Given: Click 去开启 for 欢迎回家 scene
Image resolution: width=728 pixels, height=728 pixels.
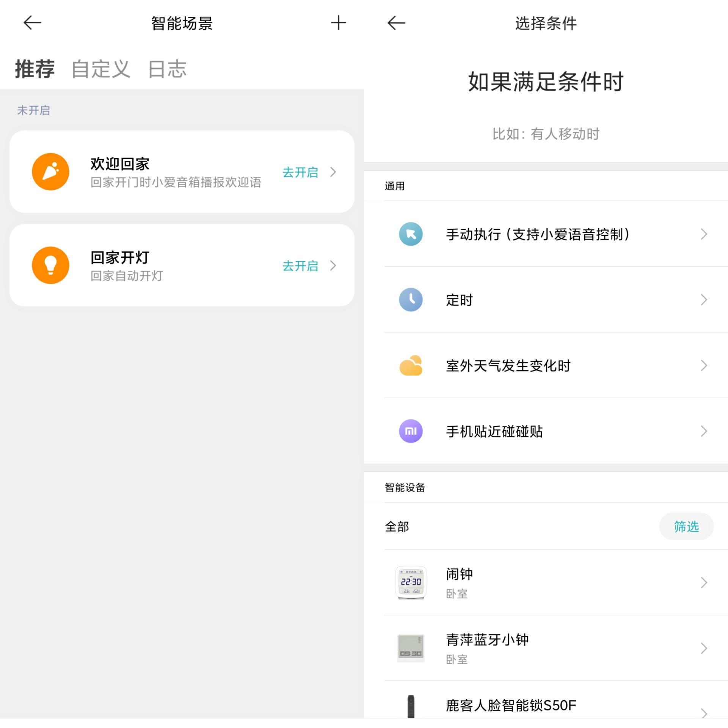Looking at the screenshot, I should [x=301, y=172].
